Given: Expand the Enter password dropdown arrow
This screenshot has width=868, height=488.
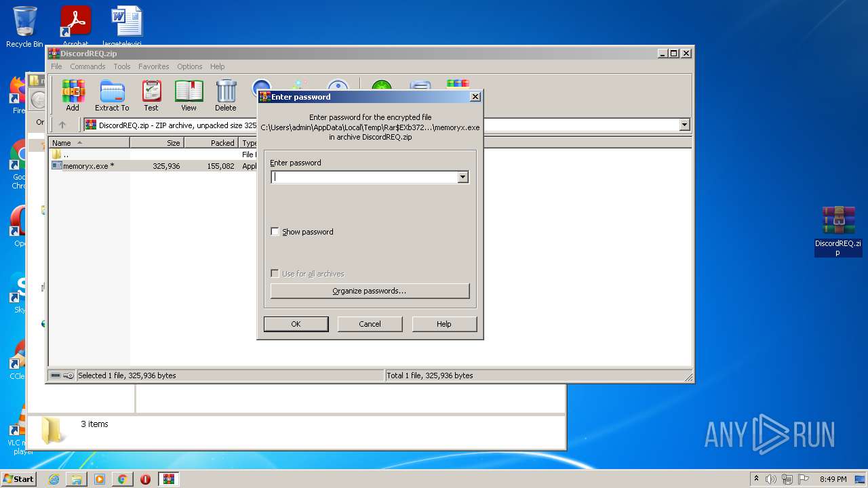Looking at the screenshot, I should pyautogui.click(x=462, y=177).
